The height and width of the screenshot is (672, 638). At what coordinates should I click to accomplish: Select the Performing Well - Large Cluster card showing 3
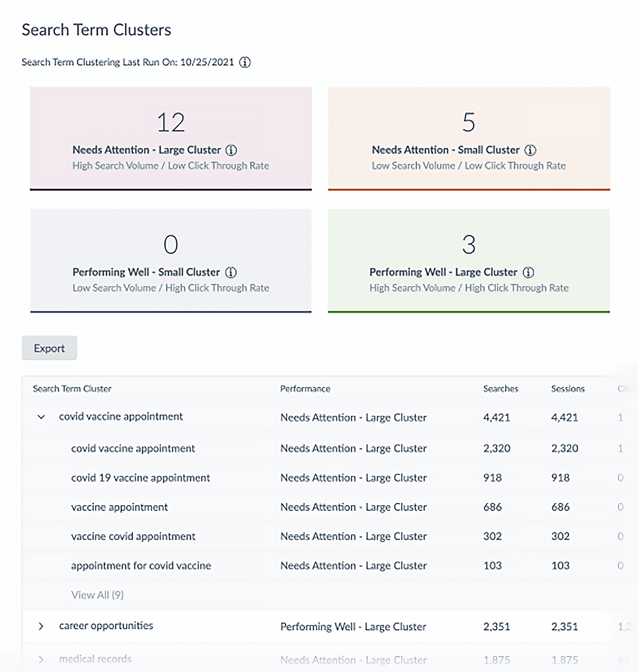(469, 261)
